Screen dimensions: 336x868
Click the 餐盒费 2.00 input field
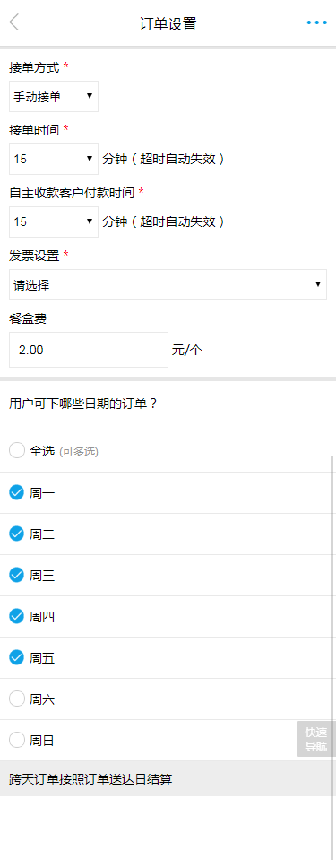pos(89,350)
